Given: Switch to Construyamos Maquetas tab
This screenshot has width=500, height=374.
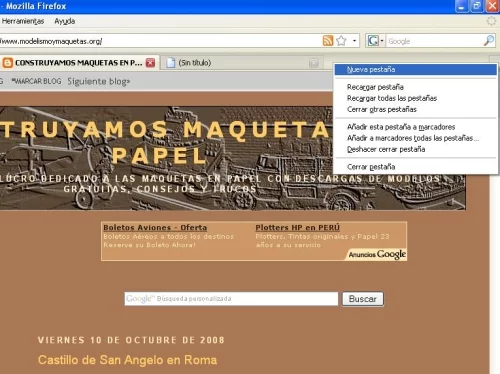Looking at the screenshot, I should (78, 63).
